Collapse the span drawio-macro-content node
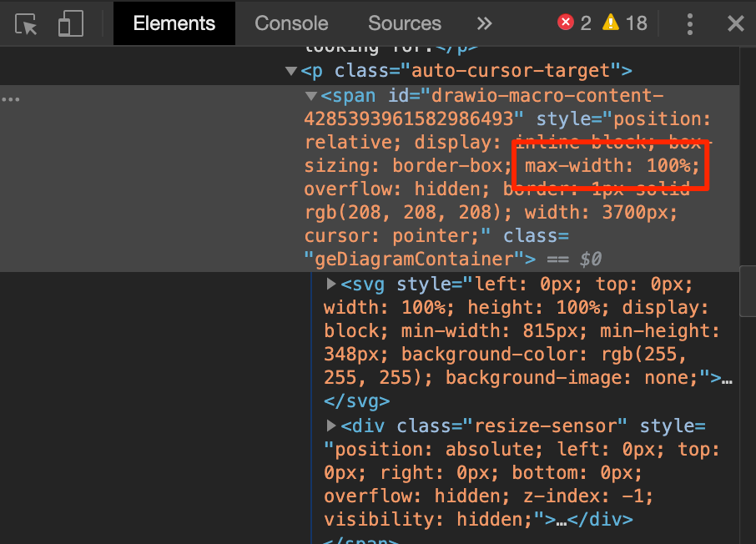756x544 pixels. (311, 96)
